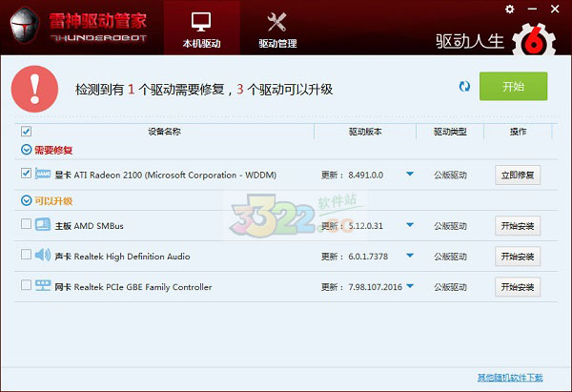Click the 驱动人生 gear logo with number 6
Viewport: 572px width, 392px height.
coord(534,41)
